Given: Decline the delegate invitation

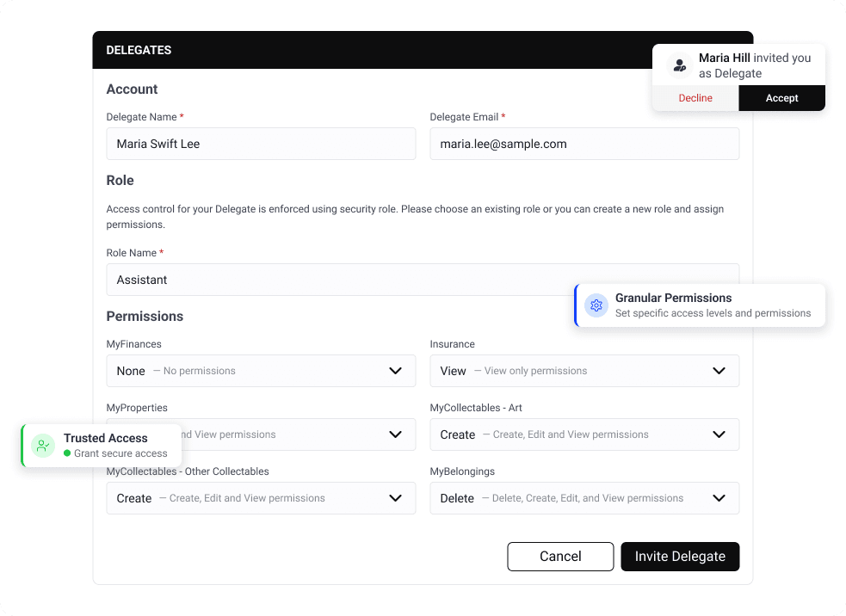Looking at the screenshot, I should tap(695, 98).
